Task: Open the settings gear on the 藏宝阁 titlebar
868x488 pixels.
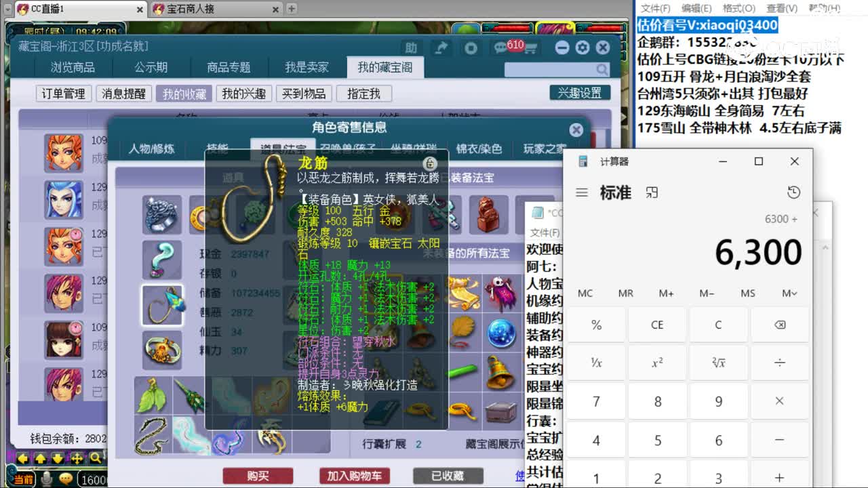Action: [581, 47]
